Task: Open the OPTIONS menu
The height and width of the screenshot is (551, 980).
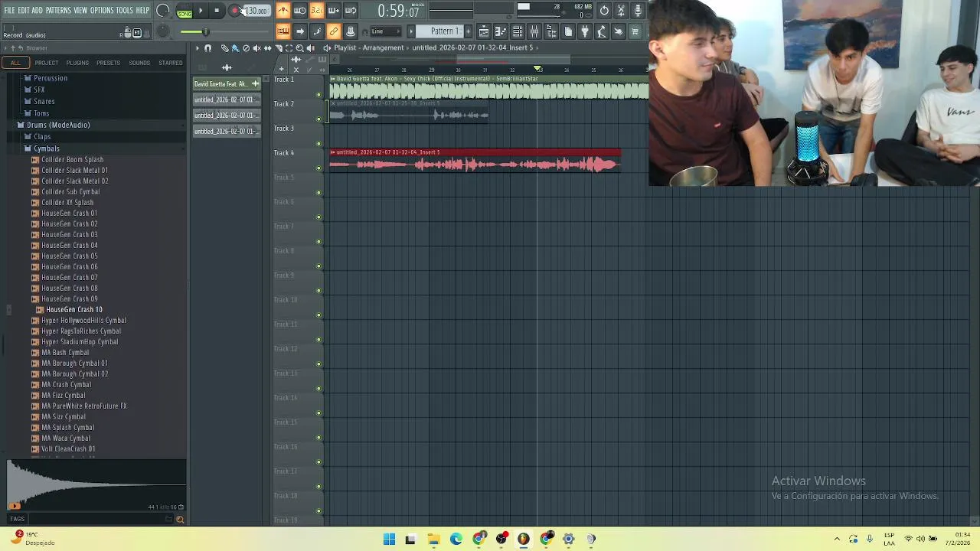Action: tap(102, 10)
